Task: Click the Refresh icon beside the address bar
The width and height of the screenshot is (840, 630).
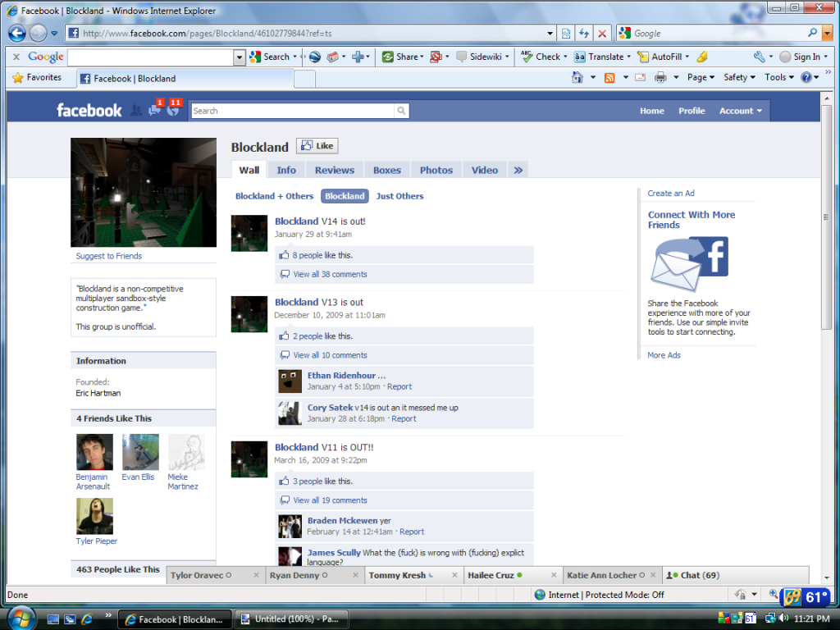Action: coord(584,33)
